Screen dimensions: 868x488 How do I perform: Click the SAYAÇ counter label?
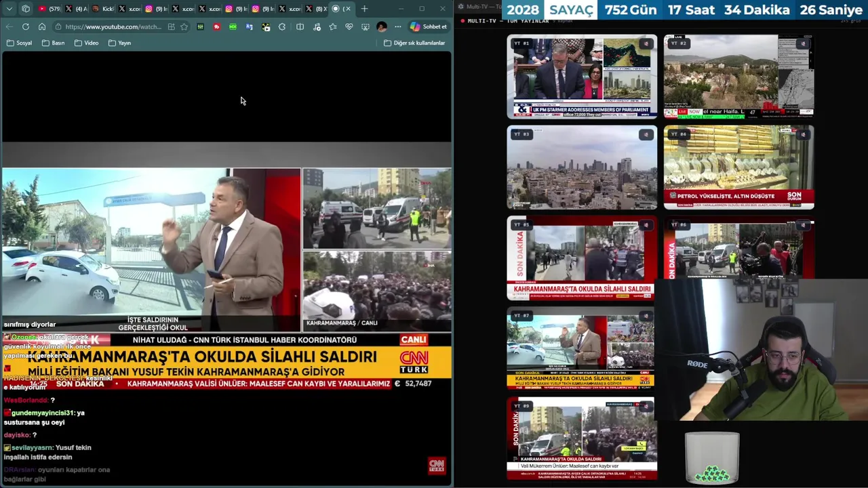coord(572,10)
